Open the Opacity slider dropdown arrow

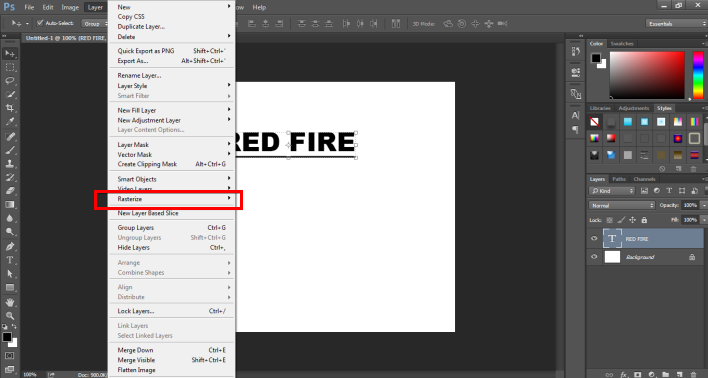(703, 205)
